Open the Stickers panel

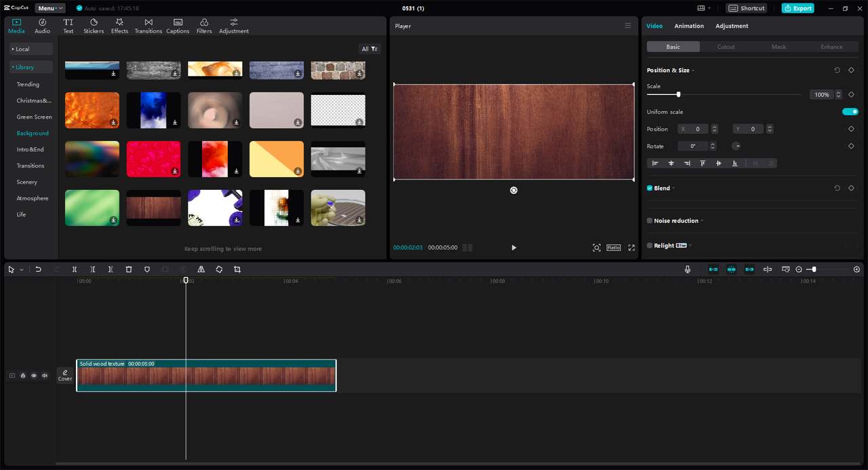pos(94,26)
